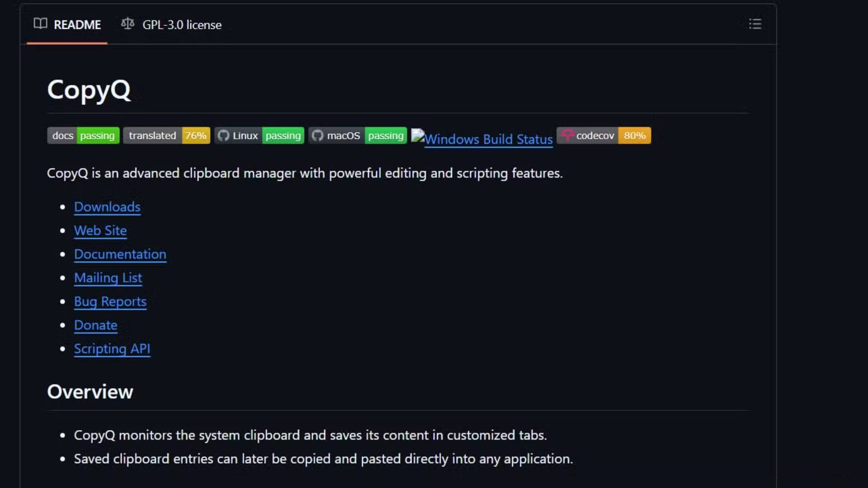Screen dimensions: 868x488
Task: Click the Linux passing build badge
Action: [x=259, y=136]
